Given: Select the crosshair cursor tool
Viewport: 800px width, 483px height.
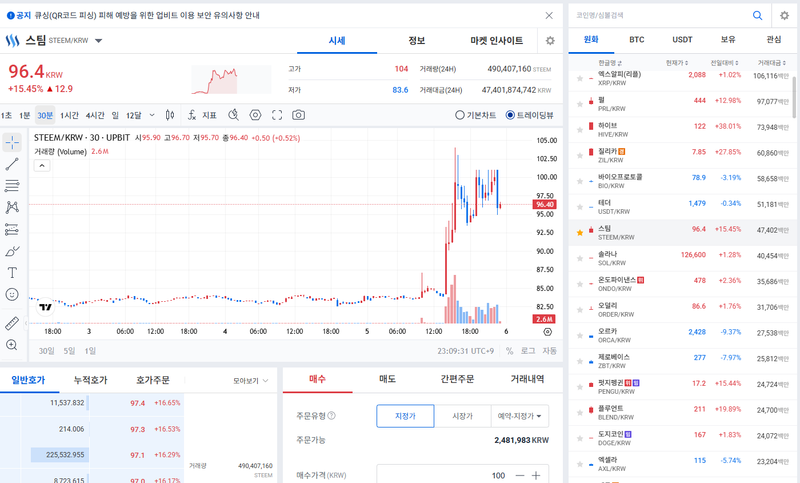Looking at the screenshot, I should [12, 142].
